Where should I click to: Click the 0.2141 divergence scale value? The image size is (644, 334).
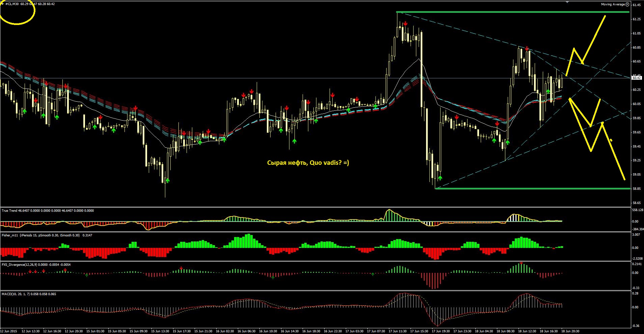(637, 264)
